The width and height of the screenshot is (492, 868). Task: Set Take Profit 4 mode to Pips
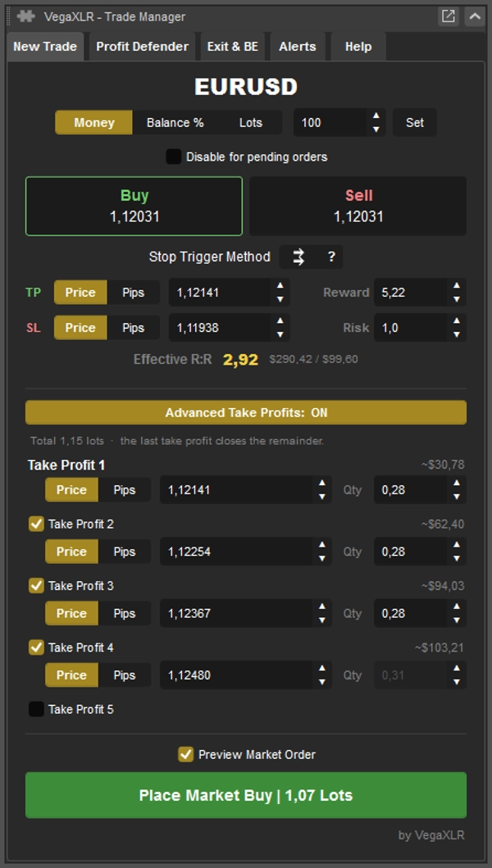[x=124, y=675]
